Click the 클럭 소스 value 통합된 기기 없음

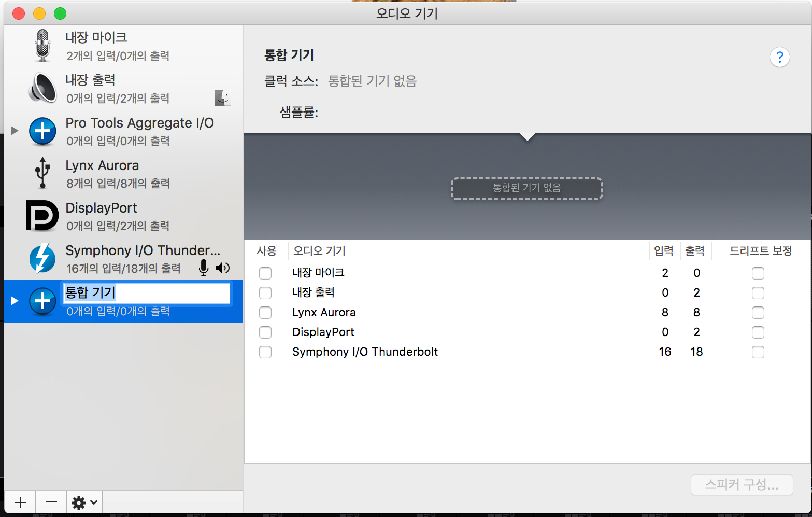click(373, 81)
